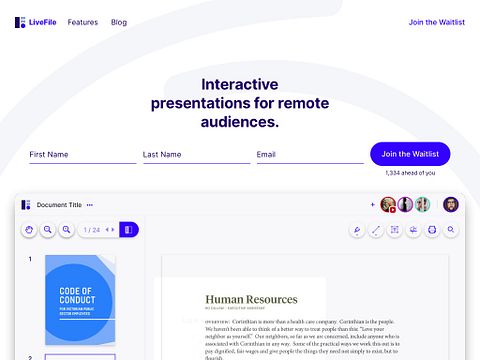Open the Features menu item
Viewport: 480px width, 360px height.
(x=83, y=22)
